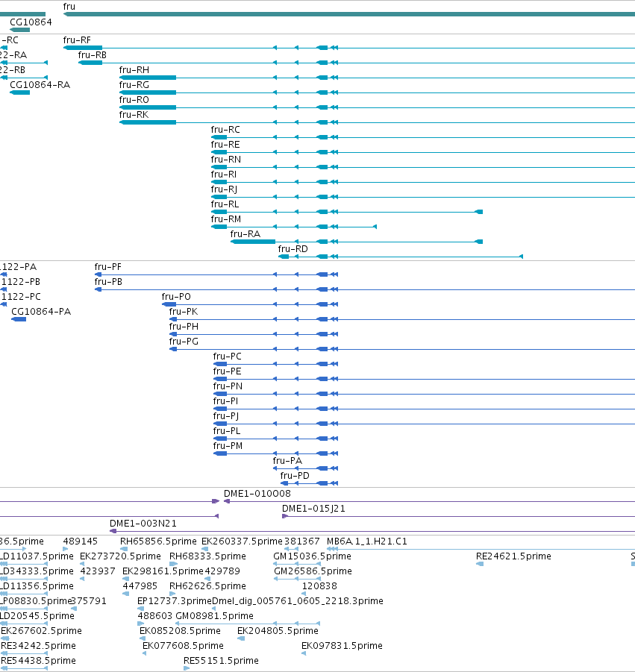Click the fru-RO transcript label

[134, 99]
